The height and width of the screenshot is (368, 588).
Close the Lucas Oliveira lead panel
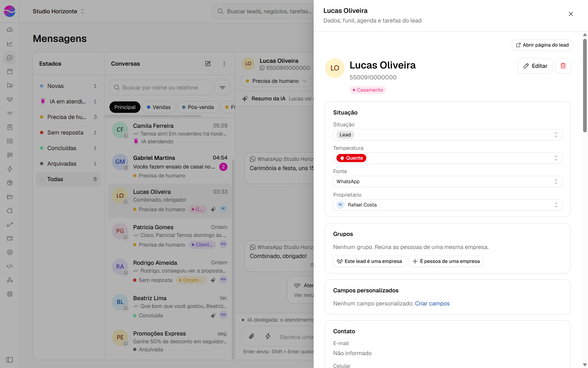point(570,14)
